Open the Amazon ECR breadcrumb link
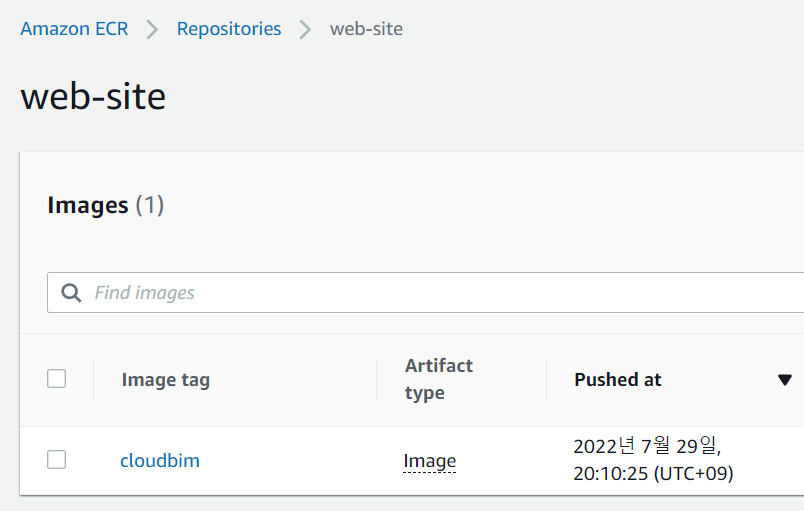Screen dimensions: 804x511 coord(74,29)
